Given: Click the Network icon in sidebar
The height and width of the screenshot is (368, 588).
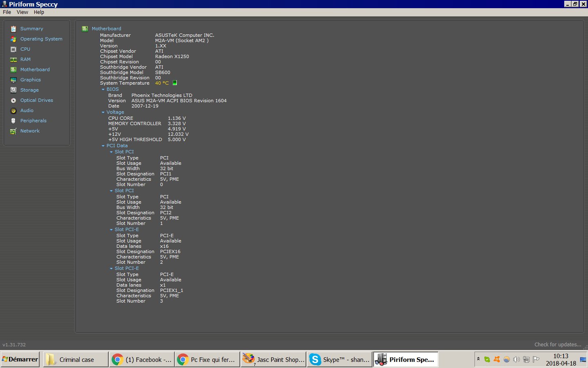Looking at the screenshot, I should pyautogui.click(x=13, y=131).
